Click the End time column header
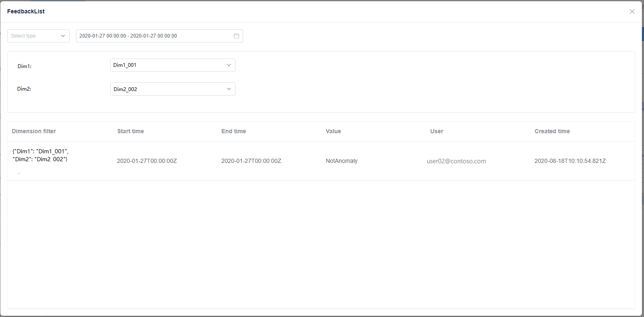644x317 pixels. tap(233, 131)
